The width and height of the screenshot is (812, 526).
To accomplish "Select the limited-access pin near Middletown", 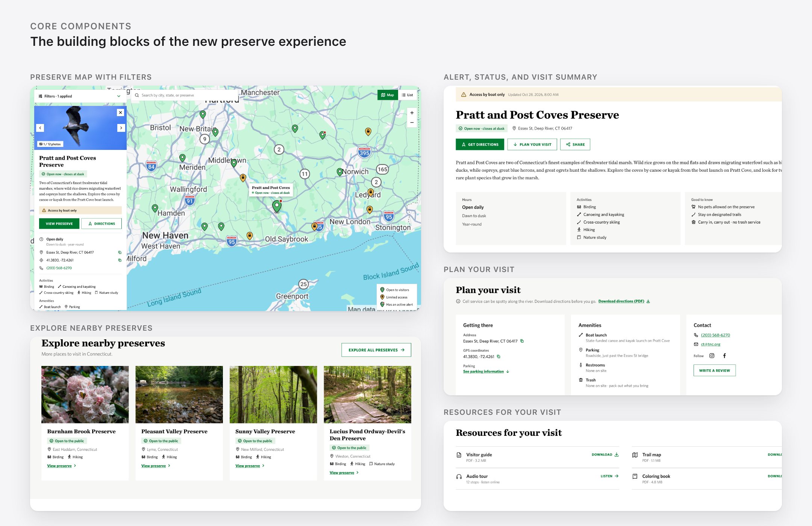I will (x=243, y=178).
